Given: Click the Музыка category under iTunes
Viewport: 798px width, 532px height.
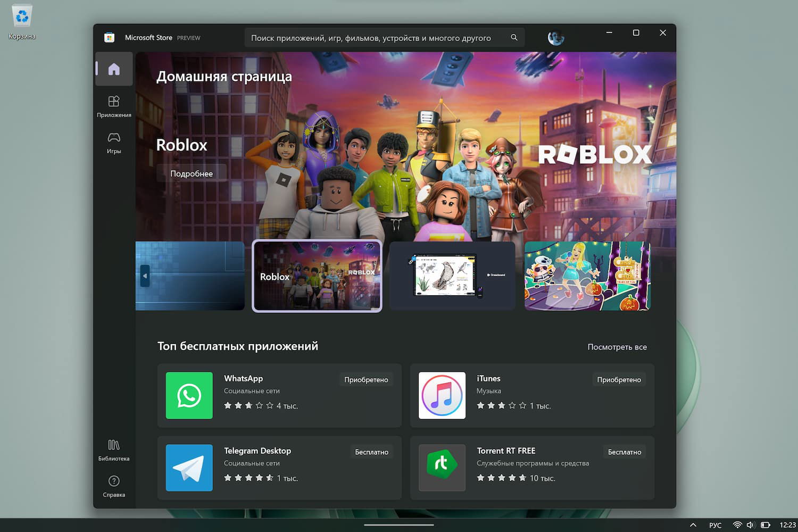Looking at the screenshot, I should [x=489, y=391].
